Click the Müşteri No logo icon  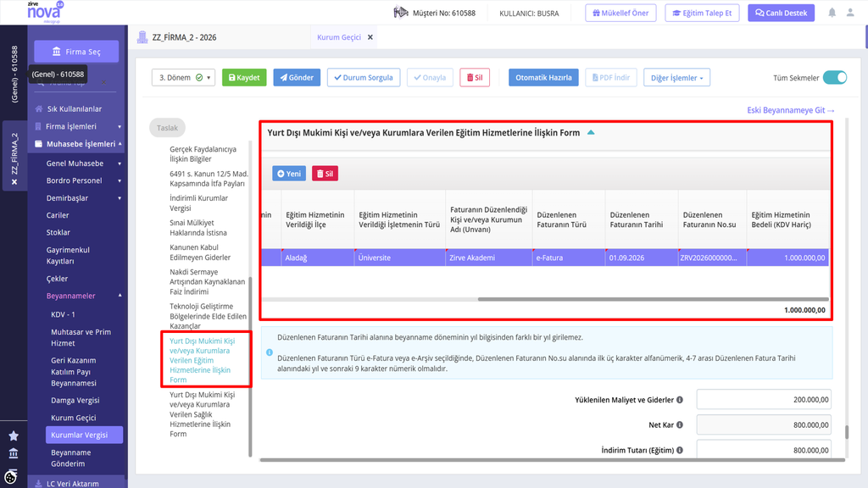pos(401,12)
